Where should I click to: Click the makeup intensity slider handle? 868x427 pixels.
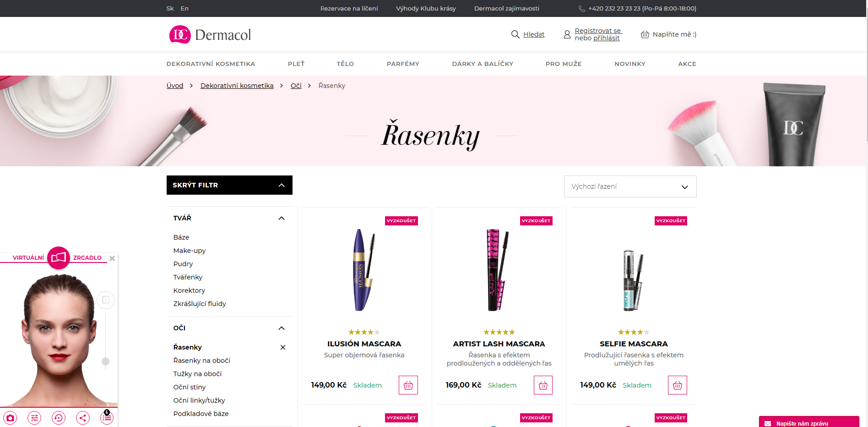click(x=106, y=361)
